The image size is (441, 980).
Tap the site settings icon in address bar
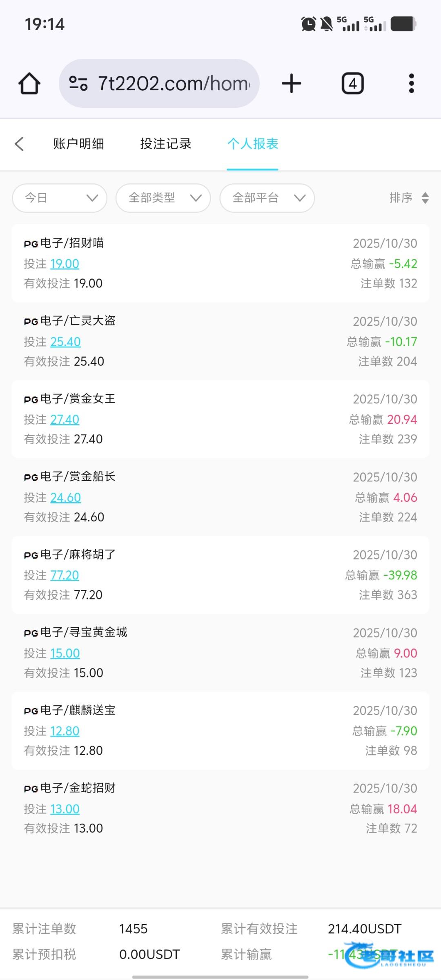[x=78, y=84]
